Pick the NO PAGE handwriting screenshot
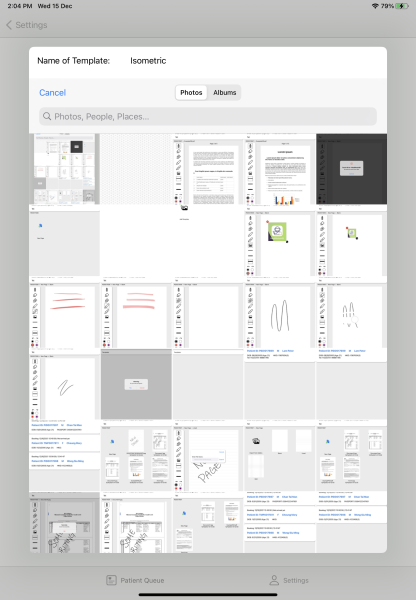Screen dimensions: 416x600 pos(208,456)
